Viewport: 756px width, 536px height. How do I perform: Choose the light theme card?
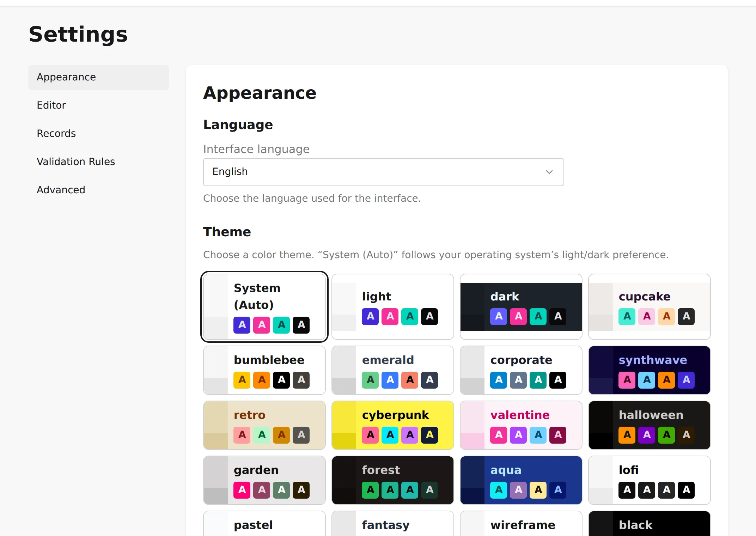pos(393,307)
